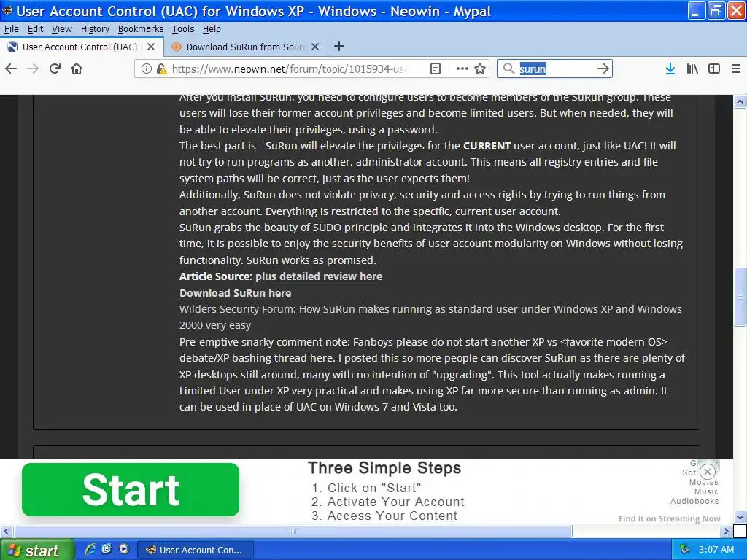The image size is (747, 560).
Task: Toggle the sidebar icon
Action: 714,69
